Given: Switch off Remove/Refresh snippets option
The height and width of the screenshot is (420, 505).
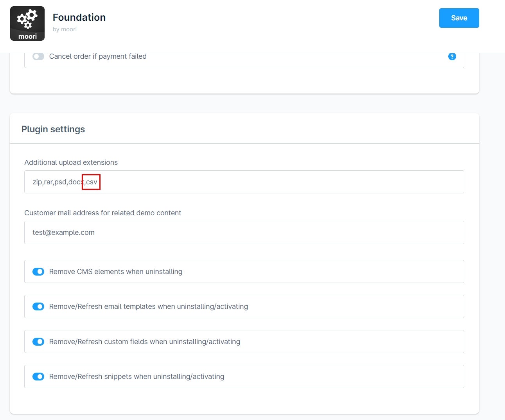Looking at the screenshot, I should 38,377.
